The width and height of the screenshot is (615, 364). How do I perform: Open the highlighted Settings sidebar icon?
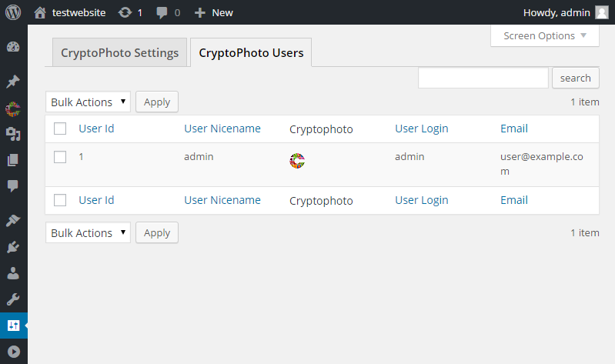[x=13, y=326]
